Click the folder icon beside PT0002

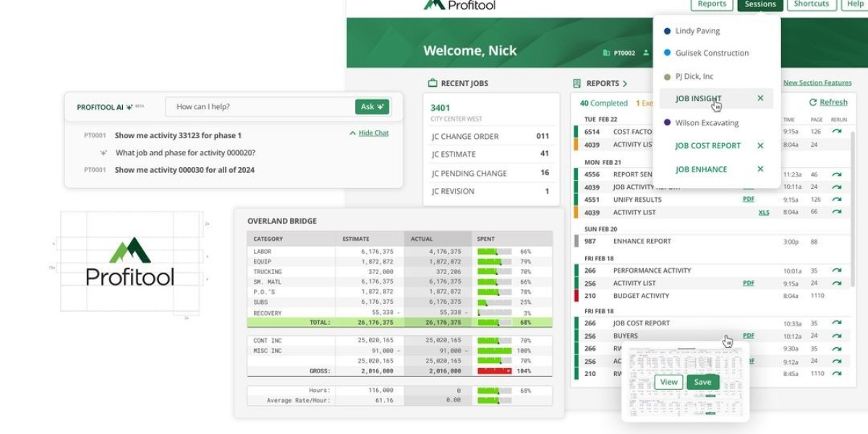click(x=607, y=53)
